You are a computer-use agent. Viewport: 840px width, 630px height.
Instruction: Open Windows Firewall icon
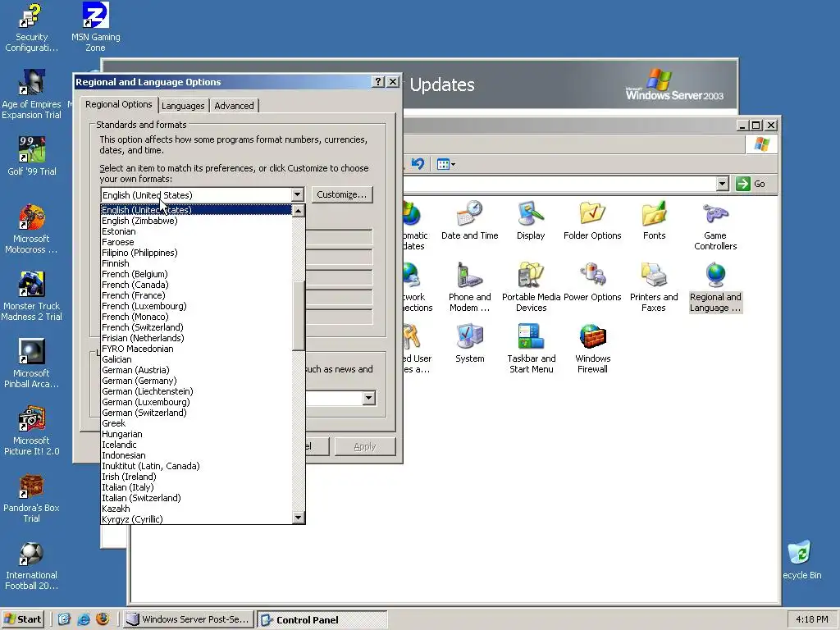coord(592,349)
